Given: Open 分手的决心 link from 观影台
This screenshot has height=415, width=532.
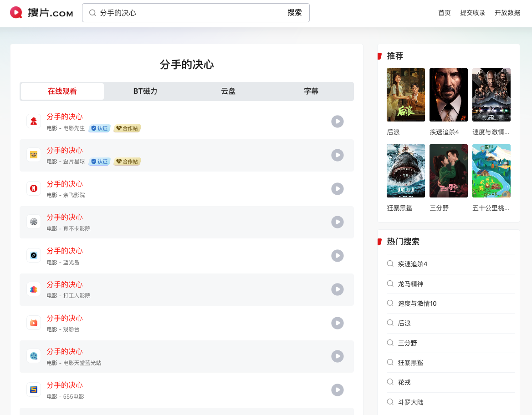Looking at the screenshot, I should coord(65,319).
